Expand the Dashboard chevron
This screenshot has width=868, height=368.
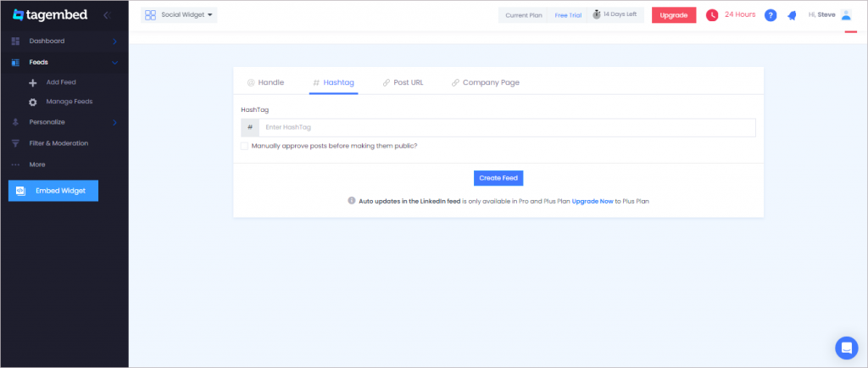114,41
